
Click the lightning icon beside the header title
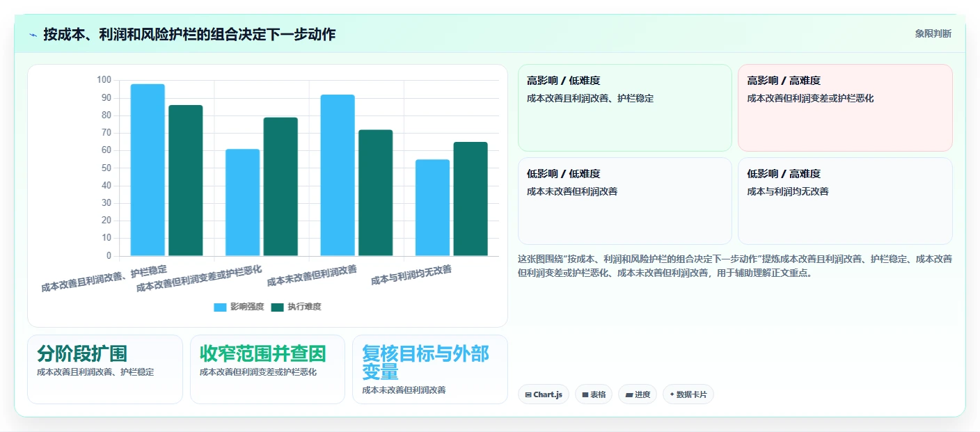tap(33, 34)
